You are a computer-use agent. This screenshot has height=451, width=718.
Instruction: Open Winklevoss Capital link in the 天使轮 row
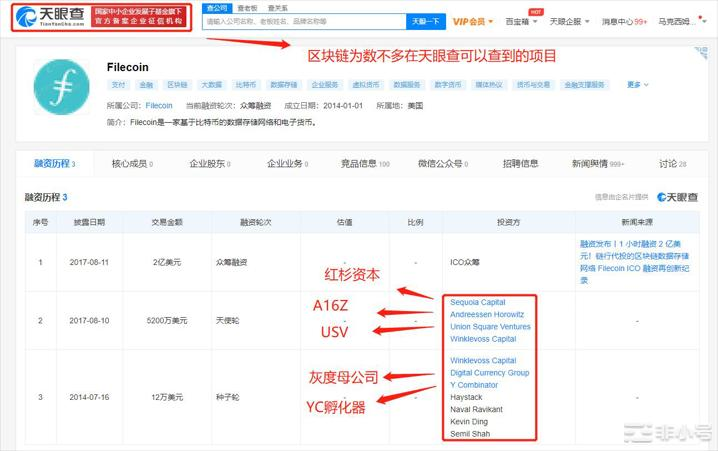(x=483, y=339)
